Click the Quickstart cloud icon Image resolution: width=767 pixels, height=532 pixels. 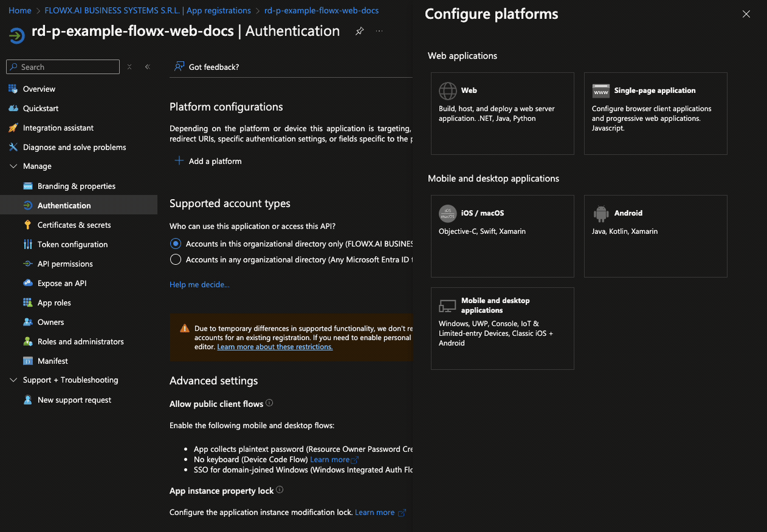13,109
